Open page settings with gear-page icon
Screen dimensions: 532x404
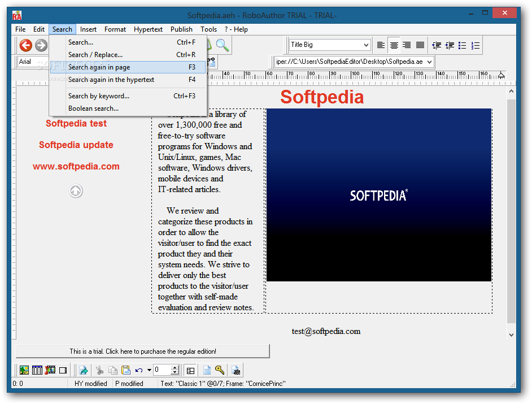click(236, 370)
